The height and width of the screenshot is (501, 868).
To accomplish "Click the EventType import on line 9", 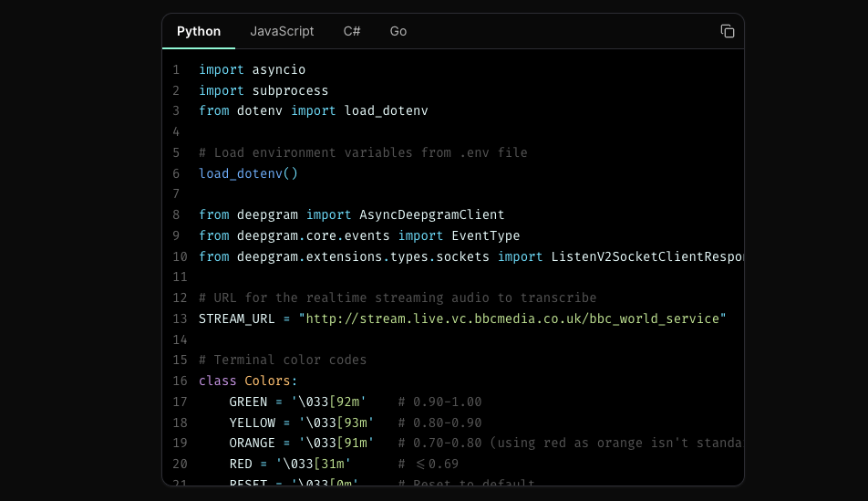I will coord(485,235).
